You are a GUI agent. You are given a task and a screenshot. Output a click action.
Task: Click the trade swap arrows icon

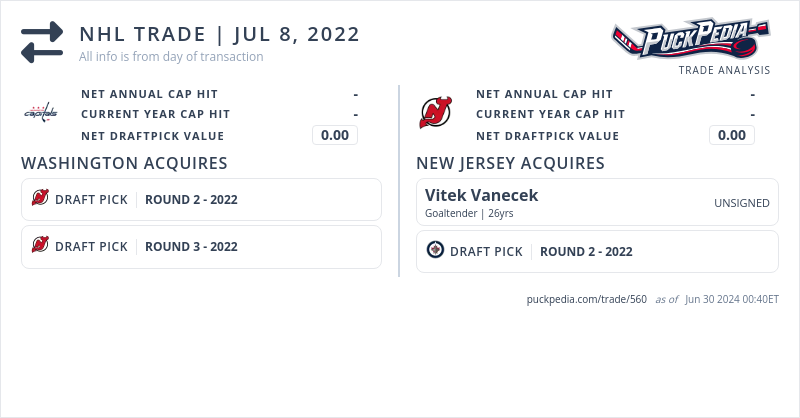pos(42,42)
